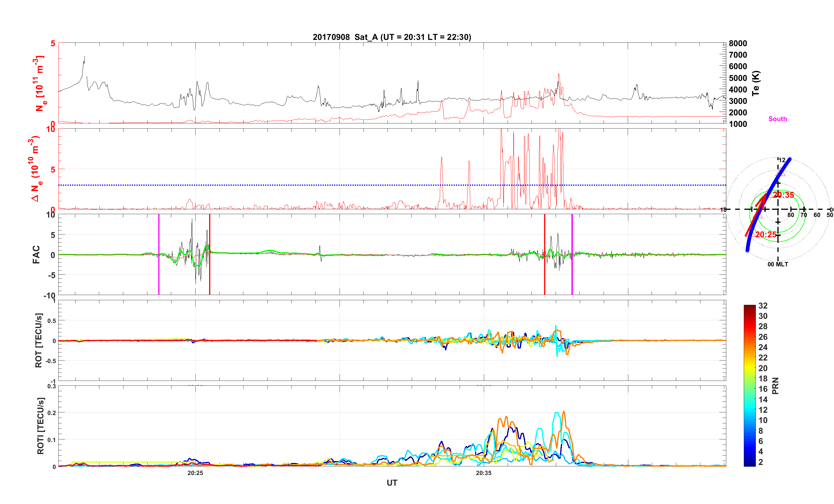This screenshot has height=504, width=834.
Task: Click the '00 MLT' label under polar plot
Action: 777,264
